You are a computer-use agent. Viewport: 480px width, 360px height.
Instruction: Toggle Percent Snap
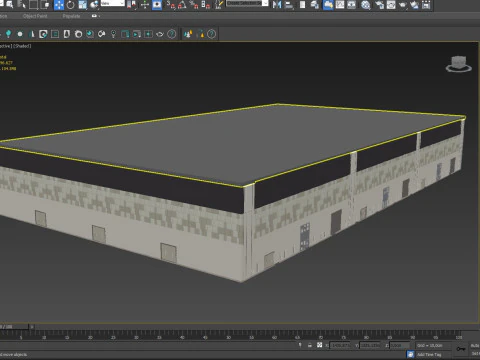coord(194,5)
